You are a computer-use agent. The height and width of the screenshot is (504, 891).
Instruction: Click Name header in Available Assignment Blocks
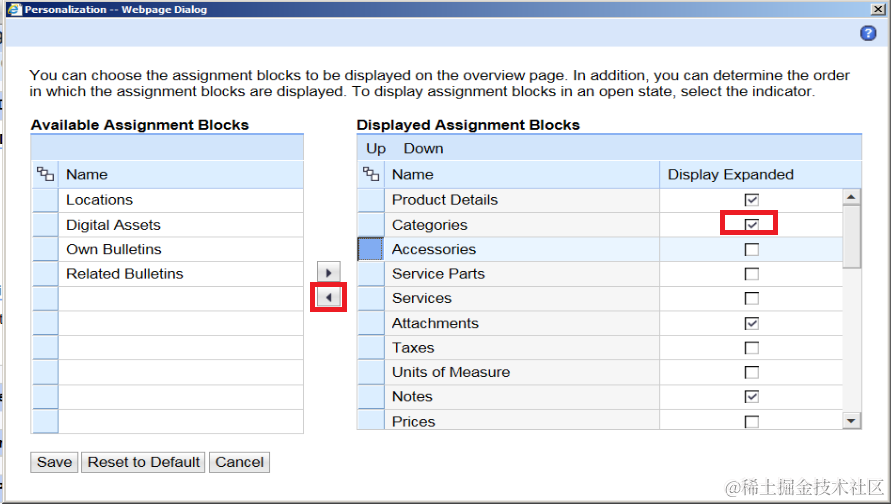tap(181, 174)
